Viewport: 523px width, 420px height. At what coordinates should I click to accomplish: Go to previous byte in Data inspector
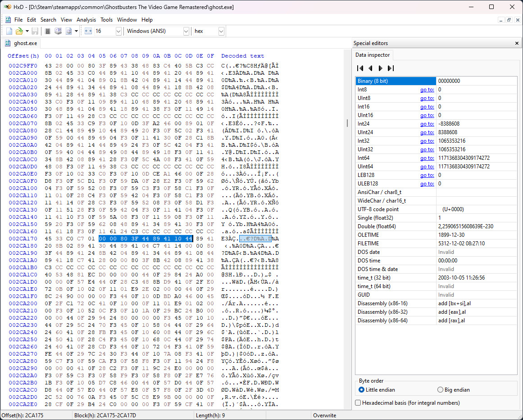[370, 68]
